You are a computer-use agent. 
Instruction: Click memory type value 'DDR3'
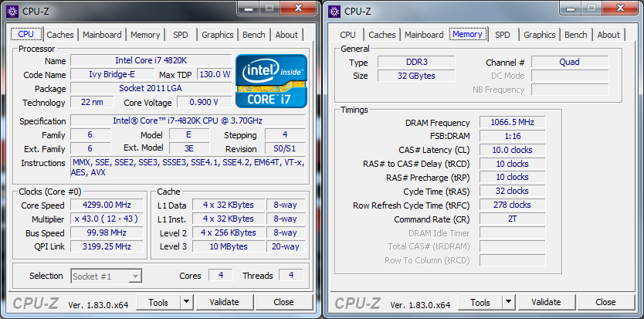point(416,62)
